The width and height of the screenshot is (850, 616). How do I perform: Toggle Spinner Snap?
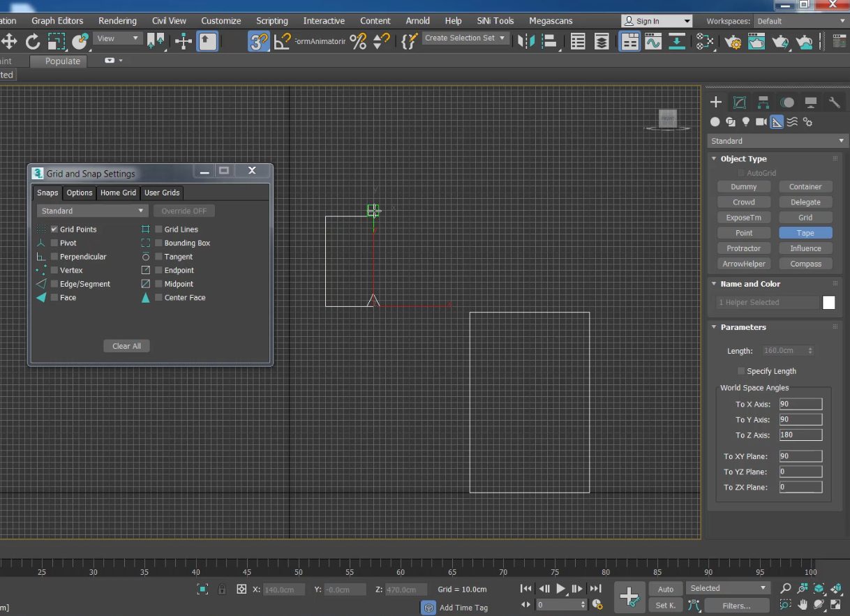point(381,42)
